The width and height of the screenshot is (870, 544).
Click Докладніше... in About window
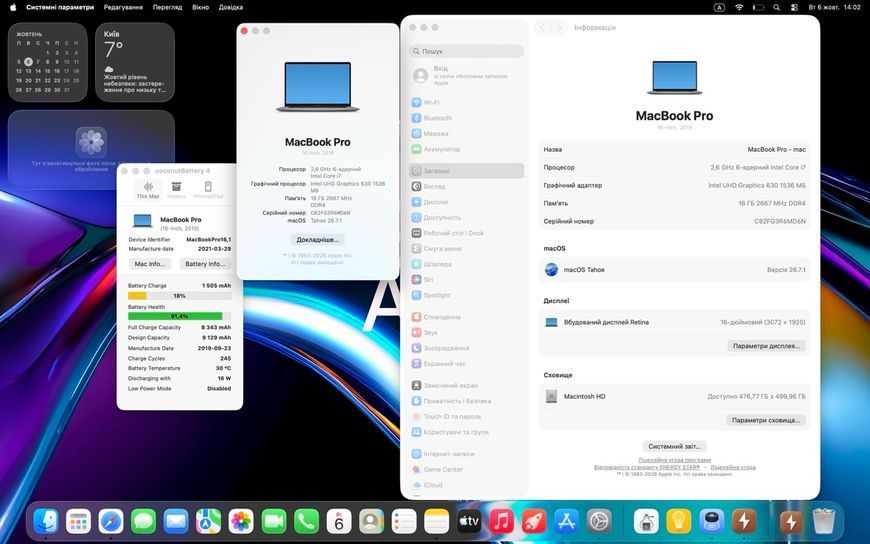tap(317, 239)
